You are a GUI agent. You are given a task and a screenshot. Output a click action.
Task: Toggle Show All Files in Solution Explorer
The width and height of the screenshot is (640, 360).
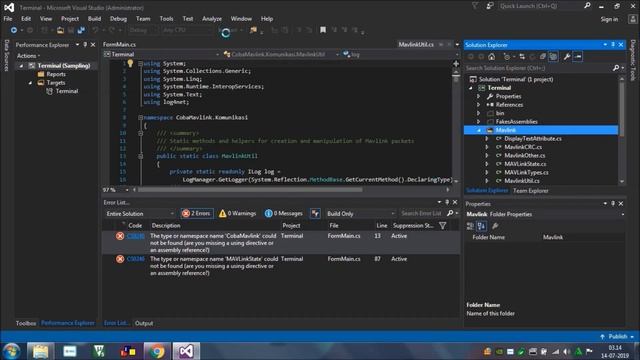pos(553,57)
